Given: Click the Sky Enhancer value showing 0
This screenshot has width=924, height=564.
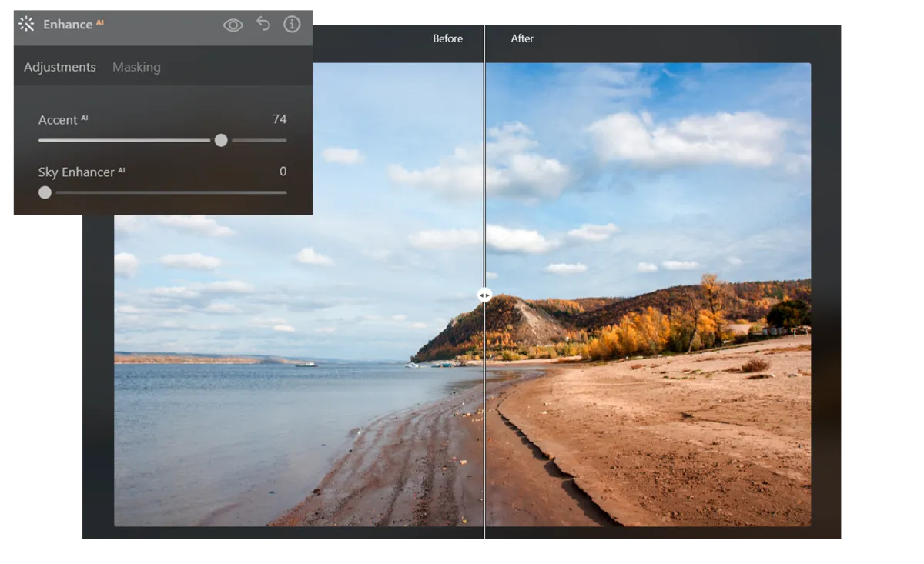Looking at the screenshot, I should coord(283,172).
